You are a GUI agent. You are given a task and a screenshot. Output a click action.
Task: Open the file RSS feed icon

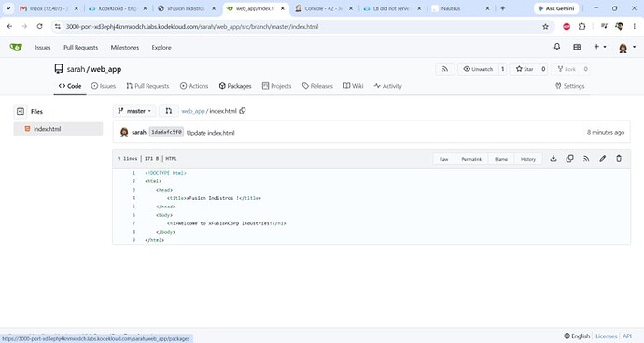click(x=586, y=158)
